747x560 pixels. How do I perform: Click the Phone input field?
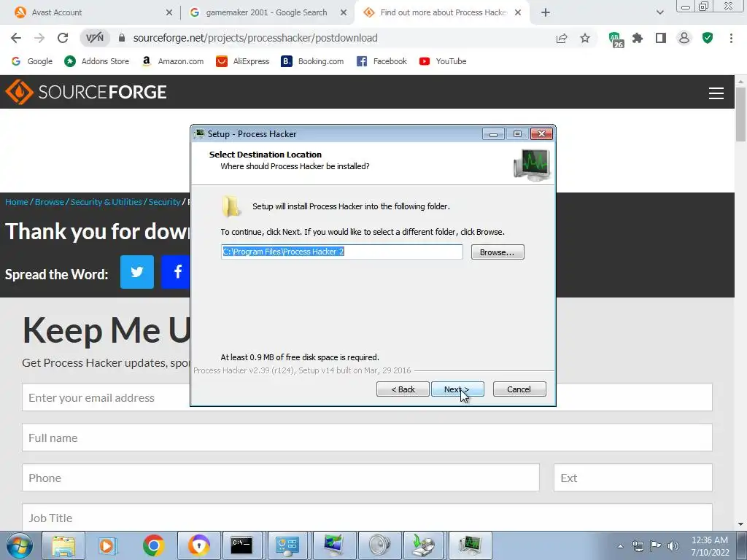281,478
